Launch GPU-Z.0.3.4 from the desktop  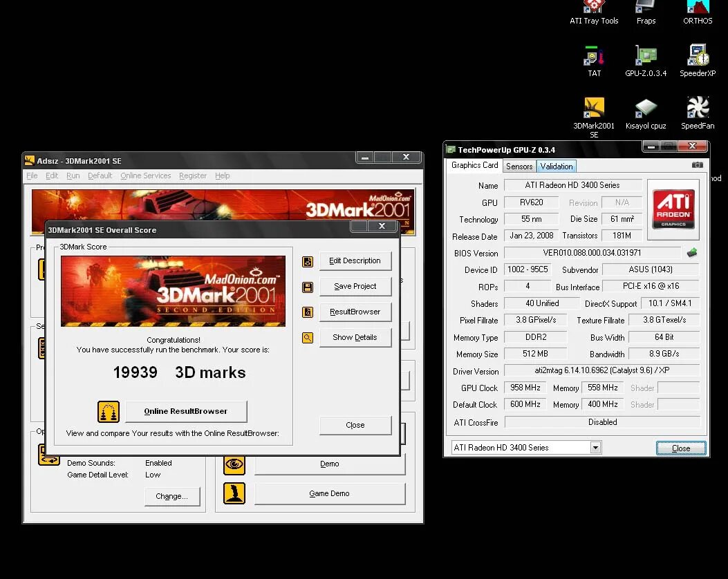pos(646,61)
